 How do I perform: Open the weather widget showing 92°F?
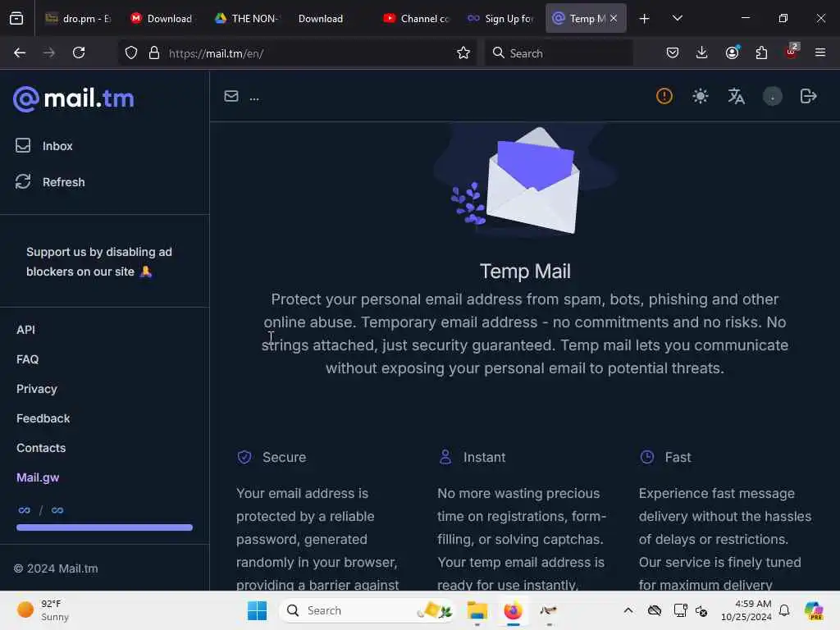coord(43,610)
